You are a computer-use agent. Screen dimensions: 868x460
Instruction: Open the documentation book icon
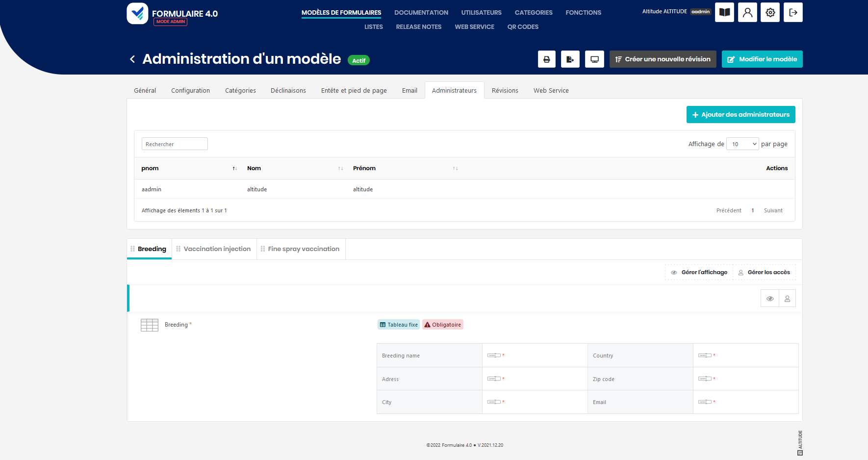click(724, 13)
